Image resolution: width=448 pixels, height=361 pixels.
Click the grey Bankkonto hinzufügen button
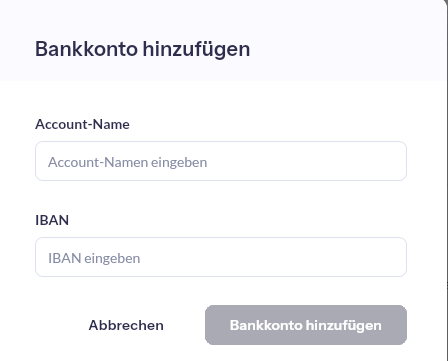point(306,325)
